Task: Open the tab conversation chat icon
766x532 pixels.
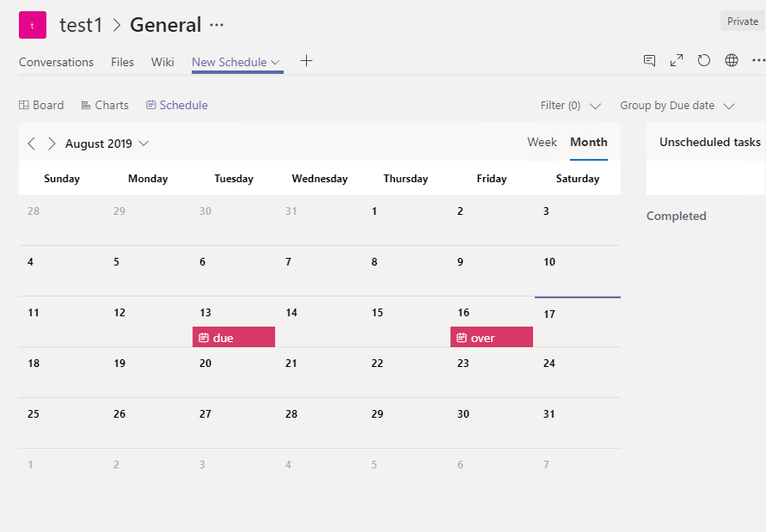Action: (x=650, y=60)
